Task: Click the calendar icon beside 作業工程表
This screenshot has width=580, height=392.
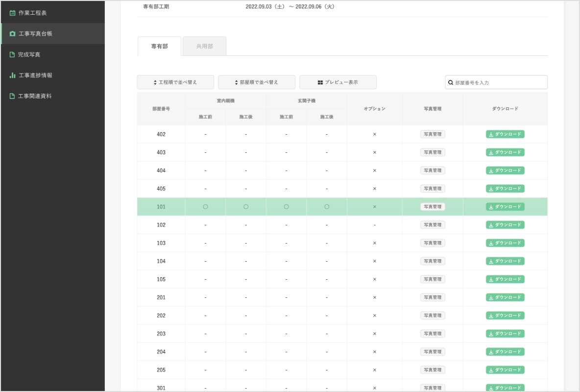Action: click(x=12, y=13)
